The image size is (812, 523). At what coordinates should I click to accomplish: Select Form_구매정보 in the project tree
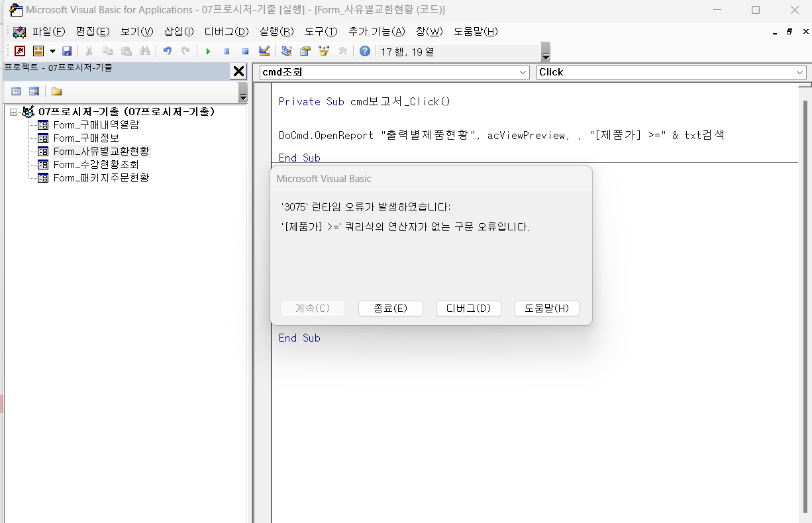[86, 138]
